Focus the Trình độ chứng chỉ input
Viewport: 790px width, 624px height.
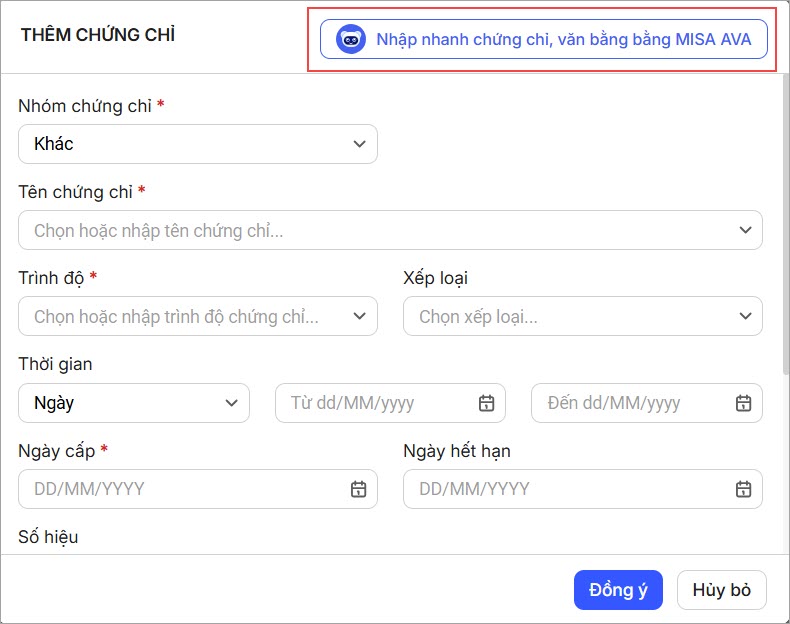[x=198, y=316]
